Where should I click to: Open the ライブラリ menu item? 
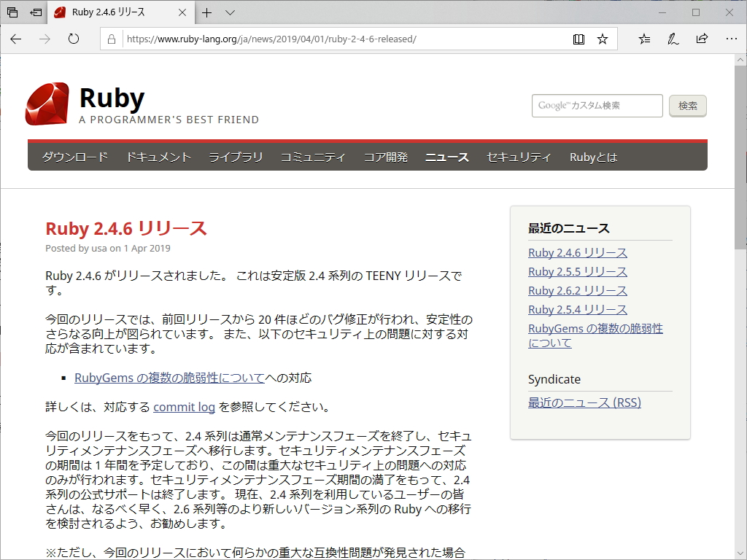click(x=236, y=157)
